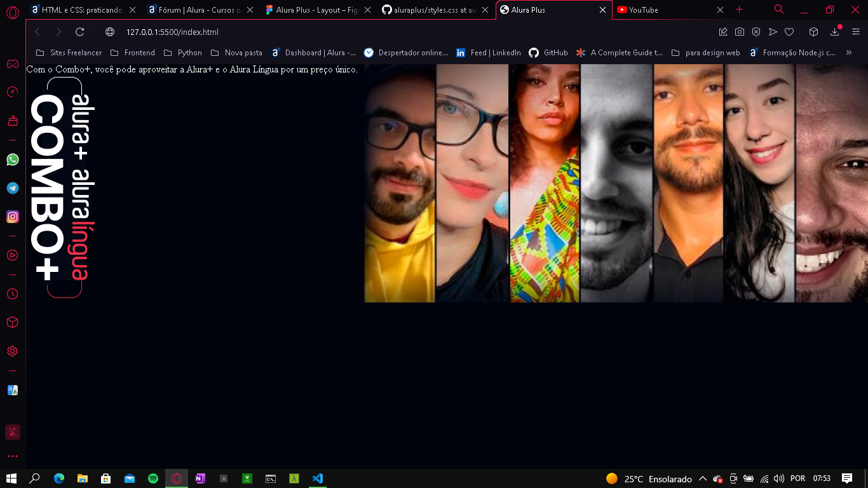Open the downloads panel
The image size is (868, 488).
coord(835,32)
